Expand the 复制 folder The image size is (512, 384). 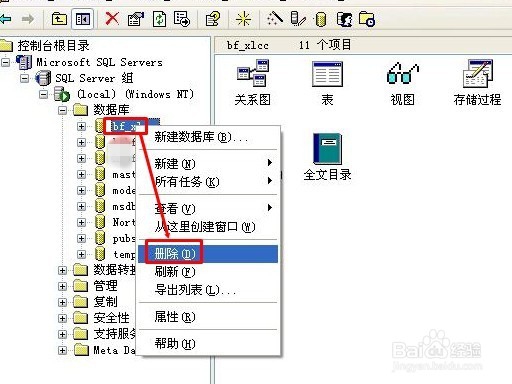point(62,302)
